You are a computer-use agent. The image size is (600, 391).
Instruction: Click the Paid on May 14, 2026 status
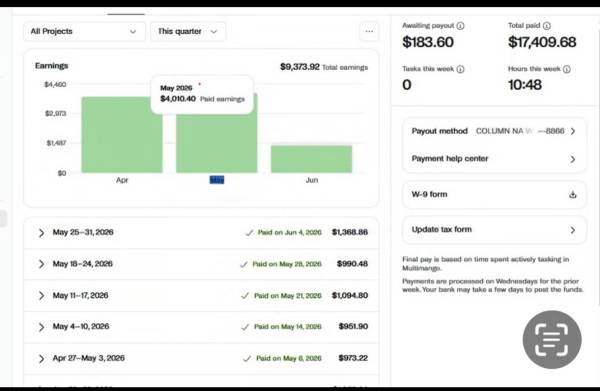[288, 327]
